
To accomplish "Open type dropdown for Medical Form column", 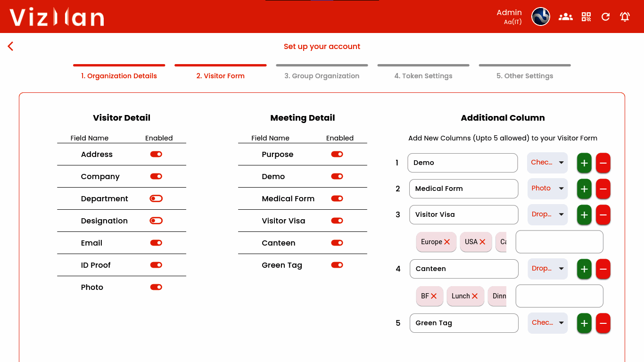I will click(x=547, y=189).
